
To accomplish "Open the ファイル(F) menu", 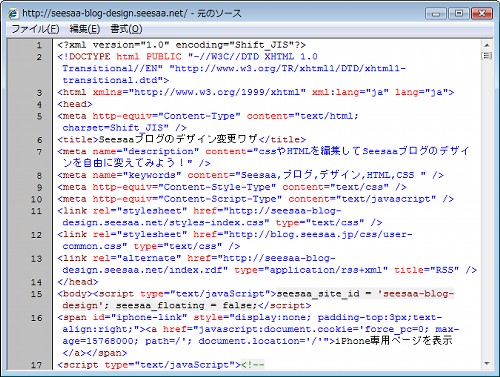I will (35, 29).
